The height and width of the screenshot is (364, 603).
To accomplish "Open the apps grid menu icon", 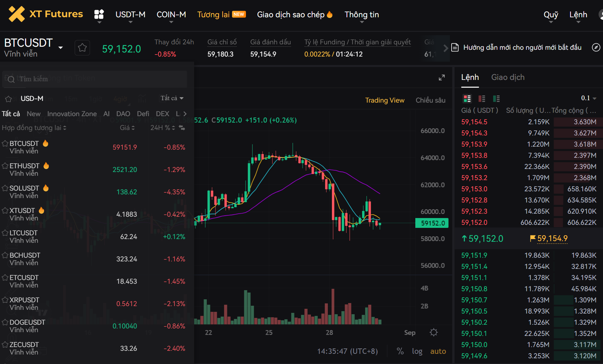I will point(99,14).
